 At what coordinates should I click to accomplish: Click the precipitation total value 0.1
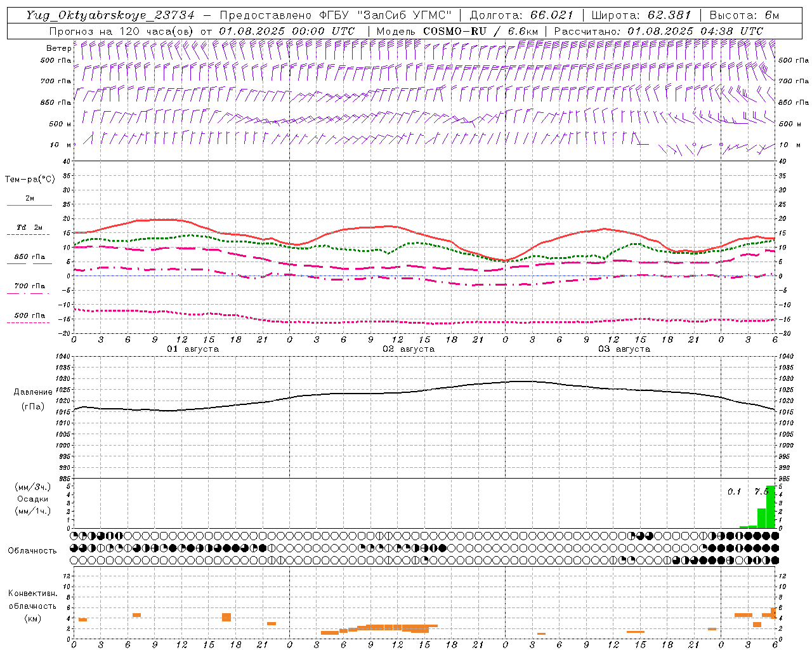pos(734,492)
